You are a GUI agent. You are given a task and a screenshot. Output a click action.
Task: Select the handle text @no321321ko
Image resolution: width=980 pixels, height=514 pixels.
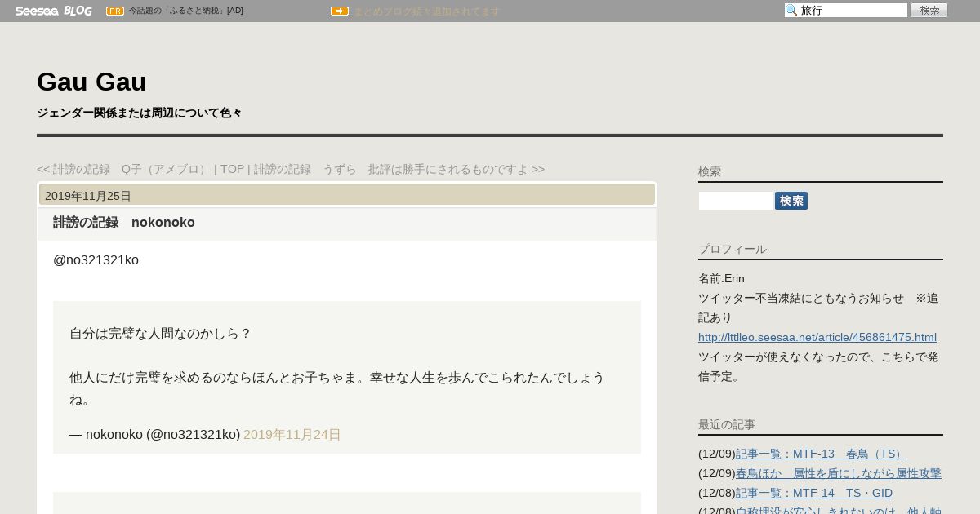click(x=96, y=259)
